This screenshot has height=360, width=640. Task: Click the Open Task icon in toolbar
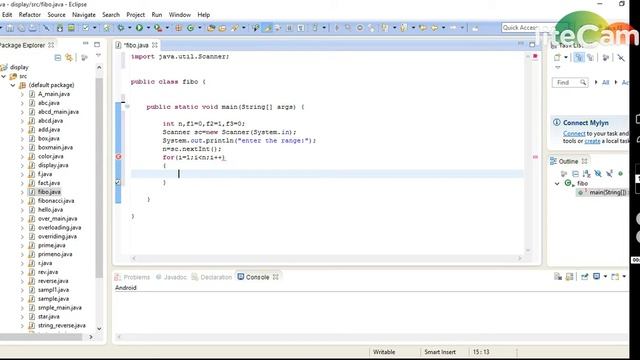pos(222,28)
